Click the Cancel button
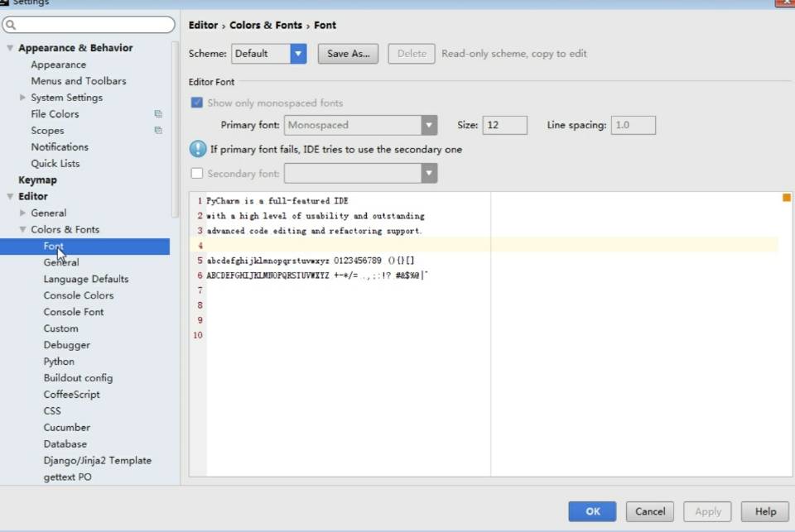This screenshot has height=532, width=795. (x=650, y=511)
